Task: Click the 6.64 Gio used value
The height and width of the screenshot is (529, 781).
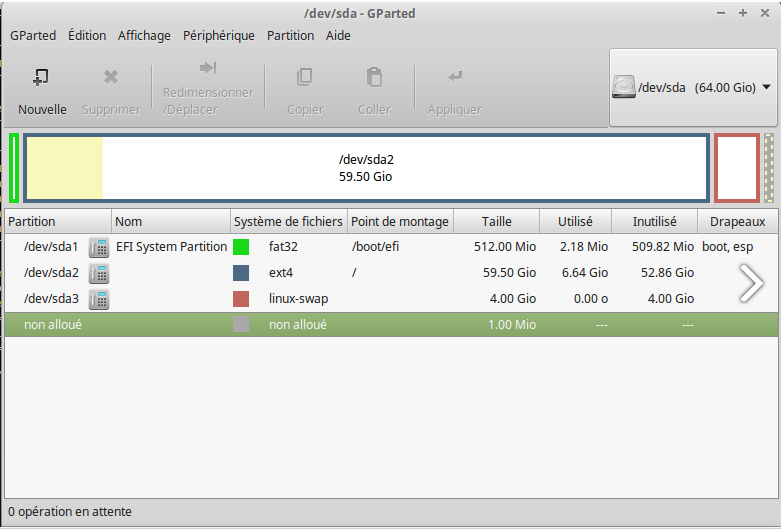Action: [x=585, y=273]
